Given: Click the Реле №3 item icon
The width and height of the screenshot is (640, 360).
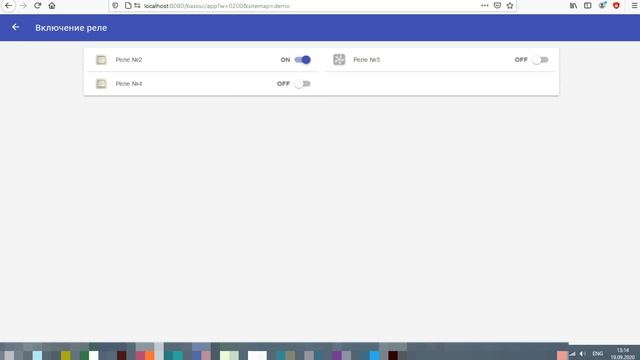Looking at the screenshot, I should pyautogui.click(x=339, y=60).
